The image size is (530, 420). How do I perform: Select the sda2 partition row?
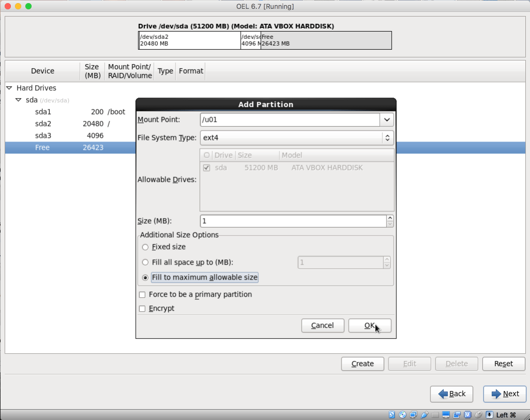point(70,124)
